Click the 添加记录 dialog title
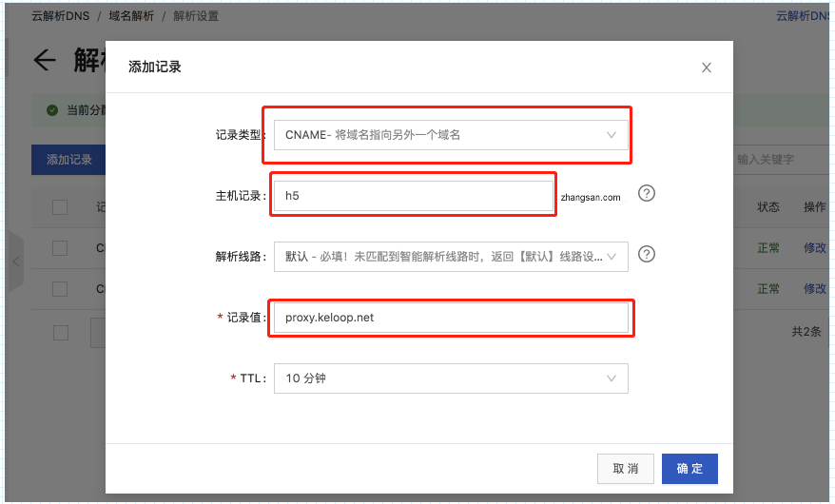 tap(155, 68)
